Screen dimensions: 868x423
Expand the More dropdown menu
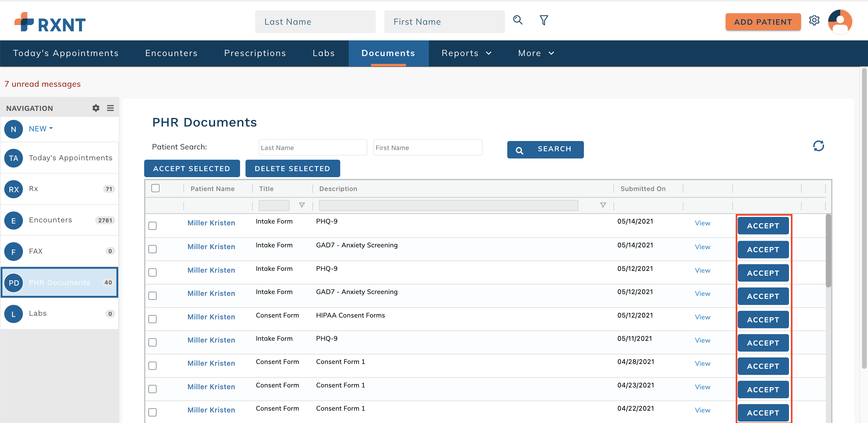point(536,53)
